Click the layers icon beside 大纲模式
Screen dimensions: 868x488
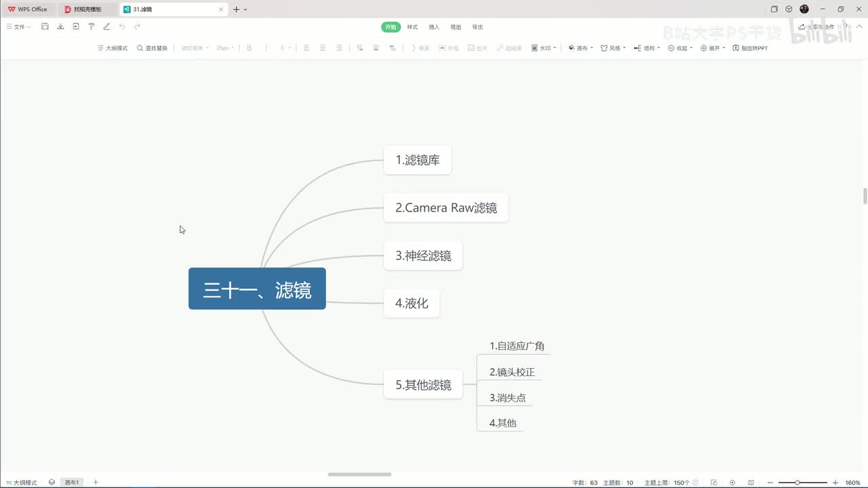52,483
